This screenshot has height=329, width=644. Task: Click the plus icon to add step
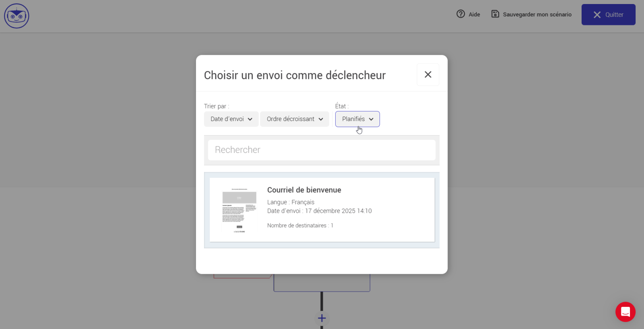click(322, 319)
